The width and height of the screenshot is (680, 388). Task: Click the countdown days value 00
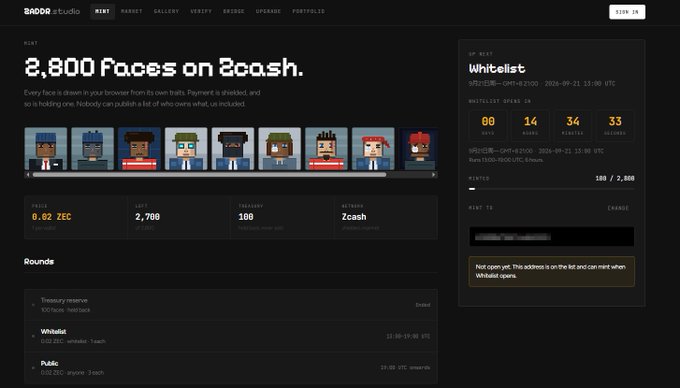coord(488,121)
